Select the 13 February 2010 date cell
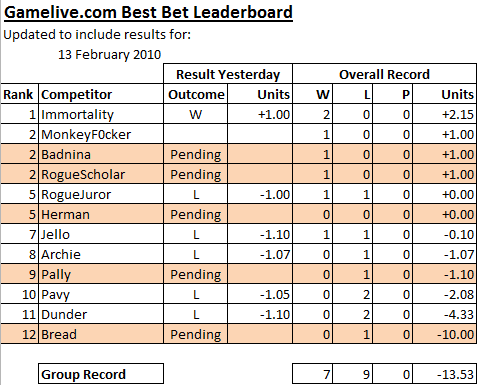Image resolution: width=477 pixels, height=385 pixels. tap(110, 54)
